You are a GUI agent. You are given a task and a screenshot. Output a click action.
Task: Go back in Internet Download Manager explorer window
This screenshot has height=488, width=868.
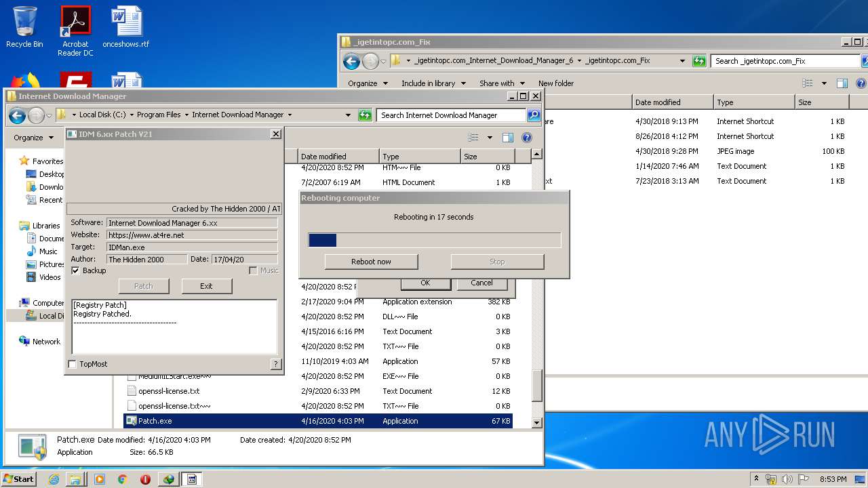coord(17,115)
